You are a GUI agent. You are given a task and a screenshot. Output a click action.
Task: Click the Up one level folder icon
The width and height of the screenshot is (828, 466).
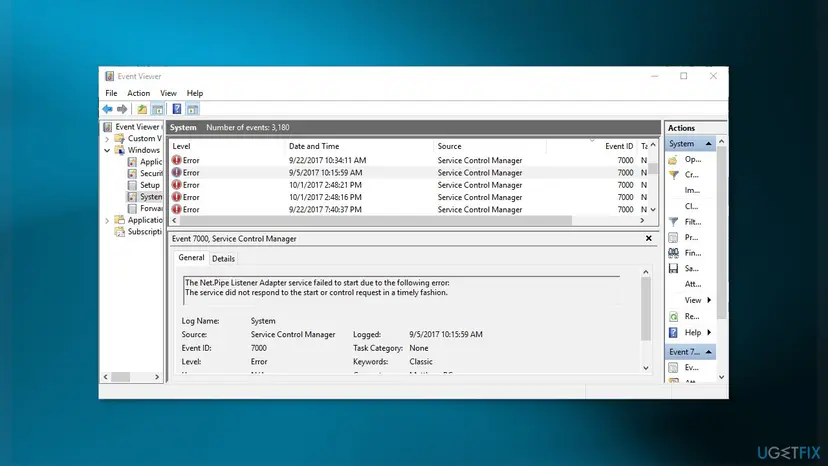pos(142,109)
